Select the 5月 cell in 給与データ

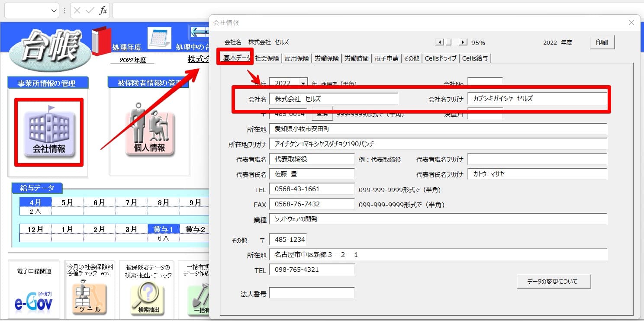coord(68,202)
